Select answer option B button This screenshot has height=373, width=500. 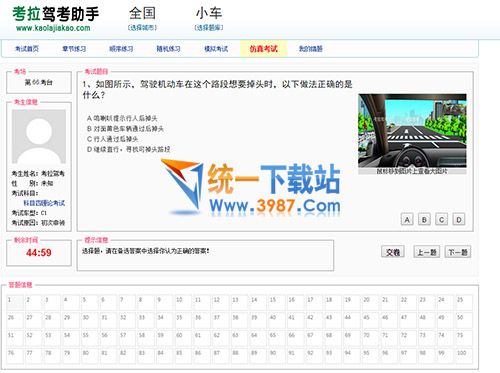coord(424,220)
